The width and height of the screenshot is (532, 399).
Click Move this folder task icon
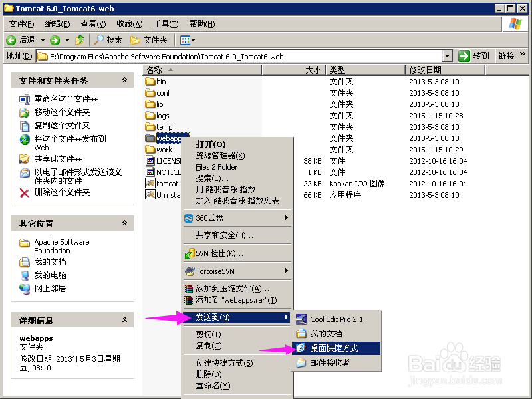(25, 112)
